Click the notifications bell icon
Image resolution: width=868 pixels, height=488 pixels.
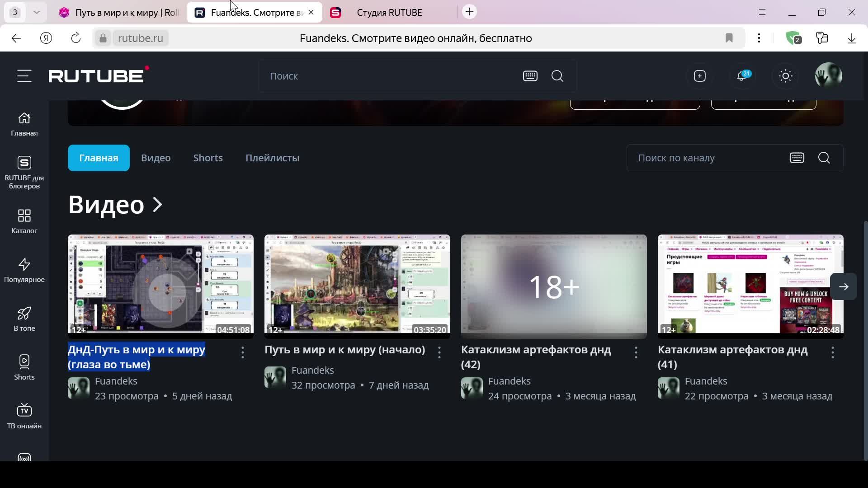741,76
